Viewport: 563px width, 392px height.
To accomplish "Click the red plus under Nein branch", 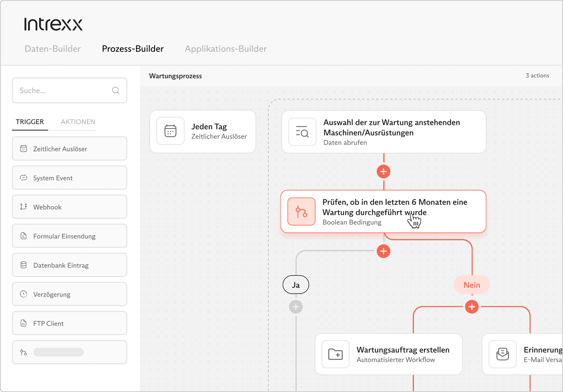I will pos(472,307).
